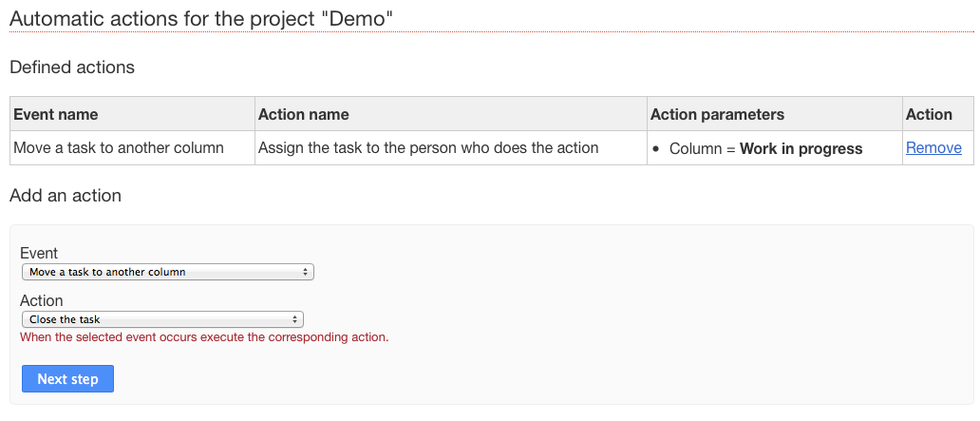980x421 pixels.
Task: Click the Event dropdown's stepper arrows
Action: [x=305, y=272]
